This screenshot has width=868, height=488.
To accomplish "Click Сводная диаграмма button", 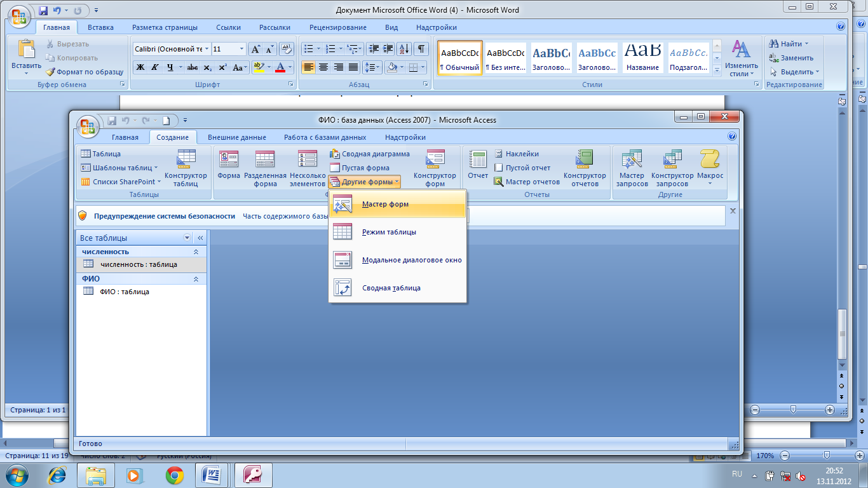I will coord(370,154).
